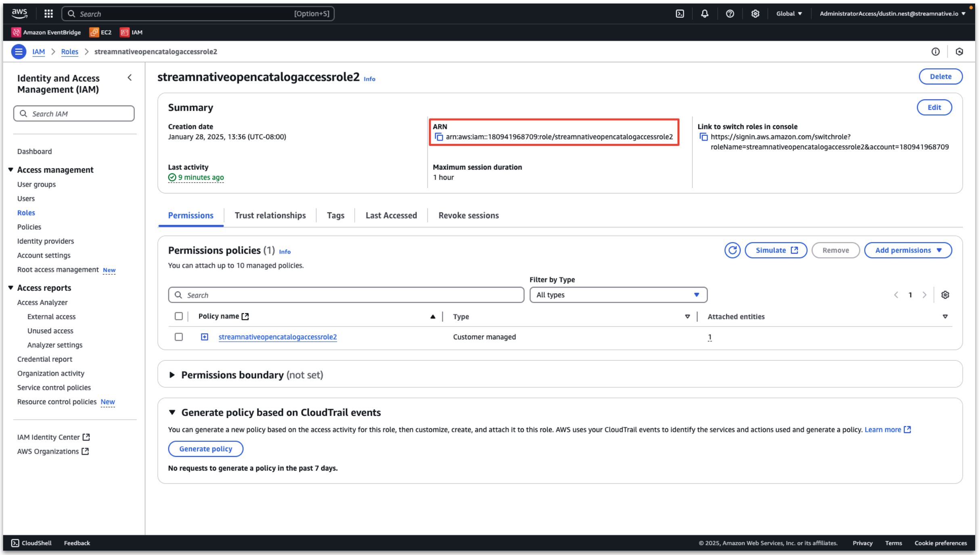Click the IAM tab icon in top nav
Screen dimensions: 980x555
(x=125, y=32)
